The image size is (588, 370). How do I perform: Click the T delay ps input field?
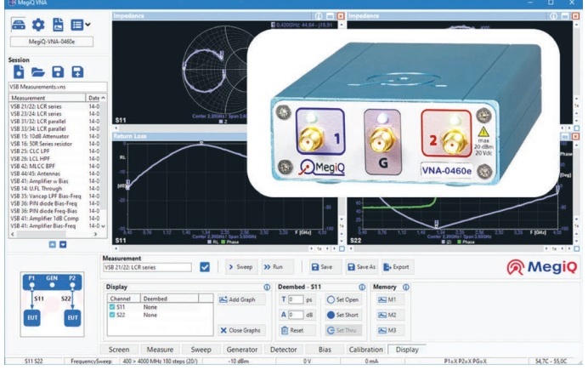pyautogui.click(x=296, y=299)
